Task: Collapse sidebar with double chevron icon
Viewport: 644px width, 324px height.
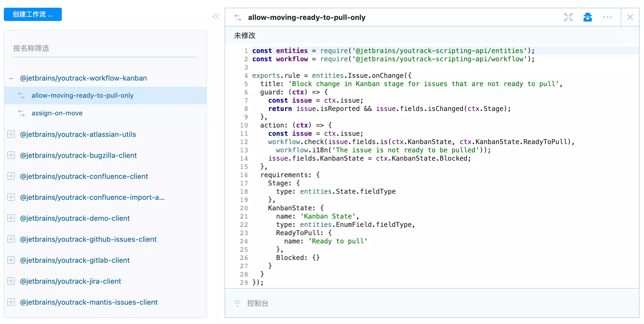Action: [x=216, y=17]
